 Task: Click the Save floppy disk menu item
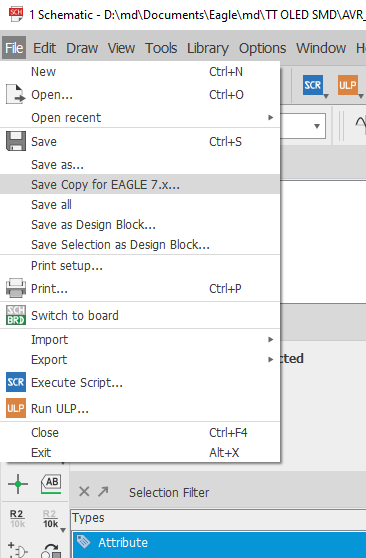[140, 142]
